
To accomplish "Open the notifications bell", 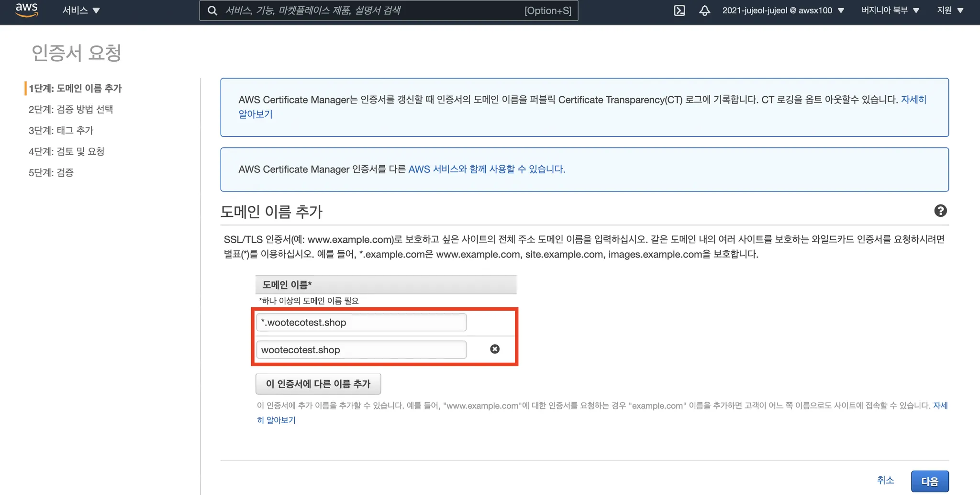I will tap(704, 11).
